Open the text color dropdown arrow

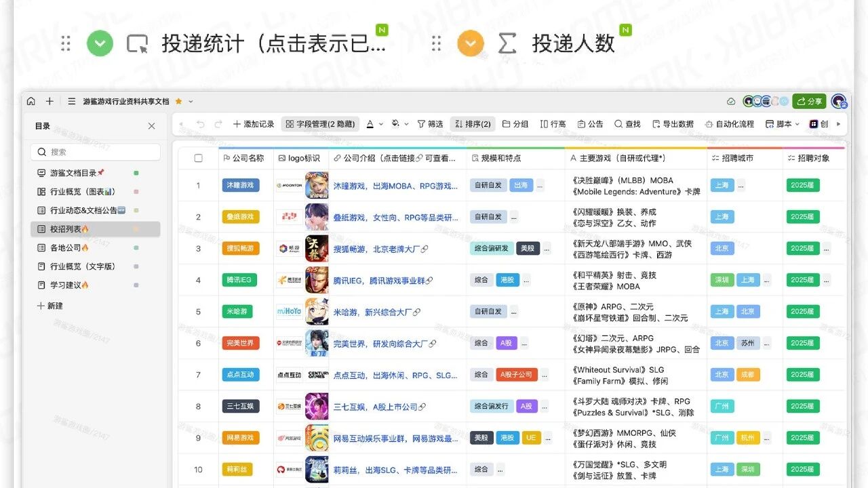(x=381, y=124)
